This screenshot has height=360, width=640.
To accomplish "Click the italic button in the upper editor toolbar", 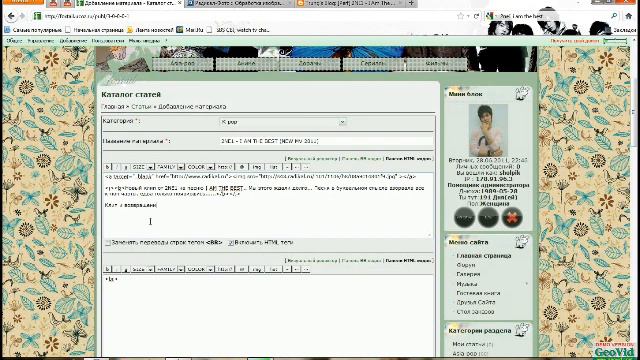I will click(117, 167).
